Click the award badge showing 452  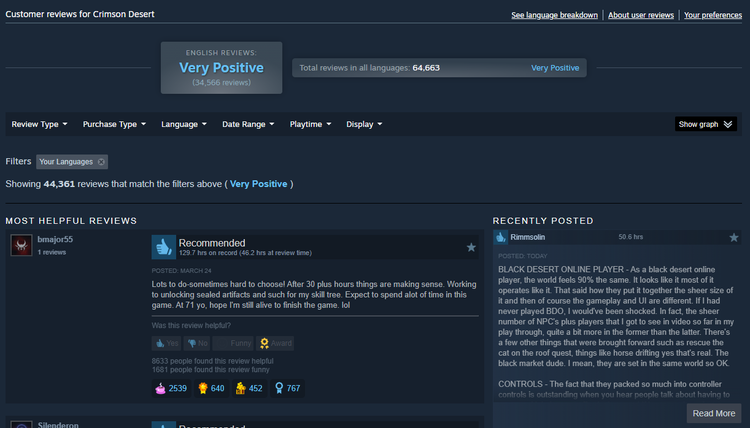249,388
